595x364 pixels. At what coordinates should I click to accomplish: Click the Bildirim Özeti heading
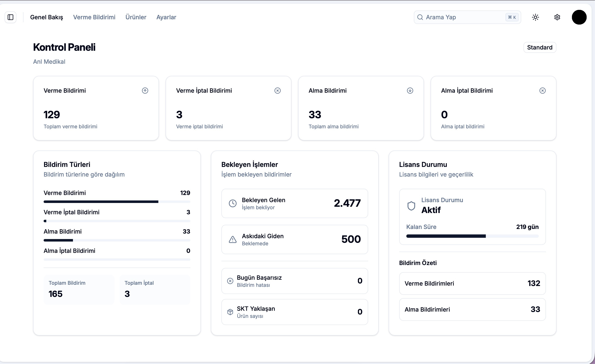418,263
